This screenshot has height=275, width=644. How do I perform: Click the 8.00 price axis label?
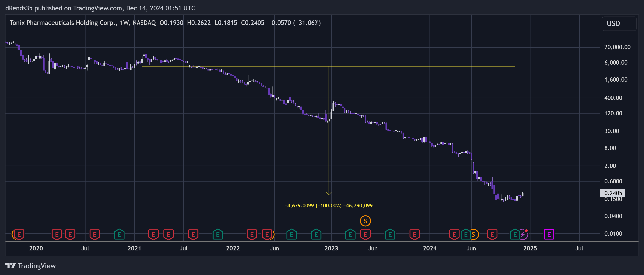(x=610, y=148)
